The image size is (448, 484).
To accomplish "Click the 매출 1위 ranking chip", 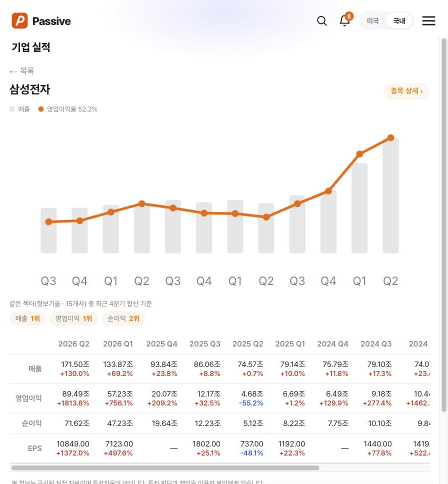I will [x=27, y=318].
